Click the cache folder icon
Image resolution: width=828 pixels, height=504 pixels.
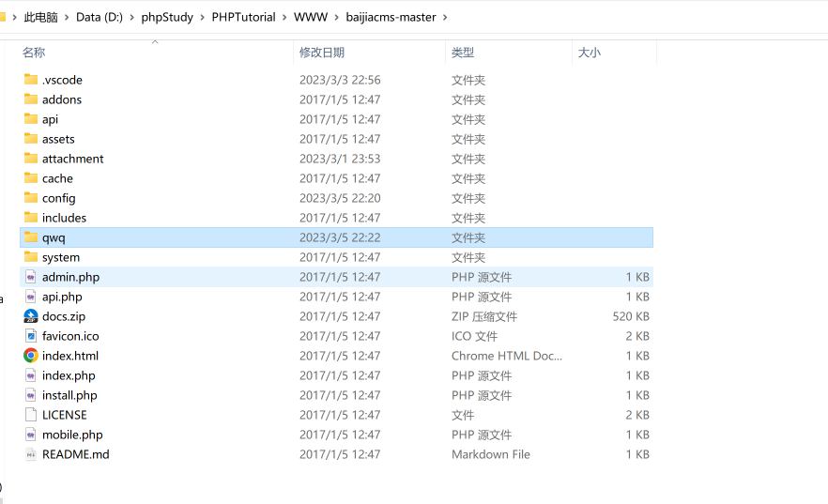point(31,177)
